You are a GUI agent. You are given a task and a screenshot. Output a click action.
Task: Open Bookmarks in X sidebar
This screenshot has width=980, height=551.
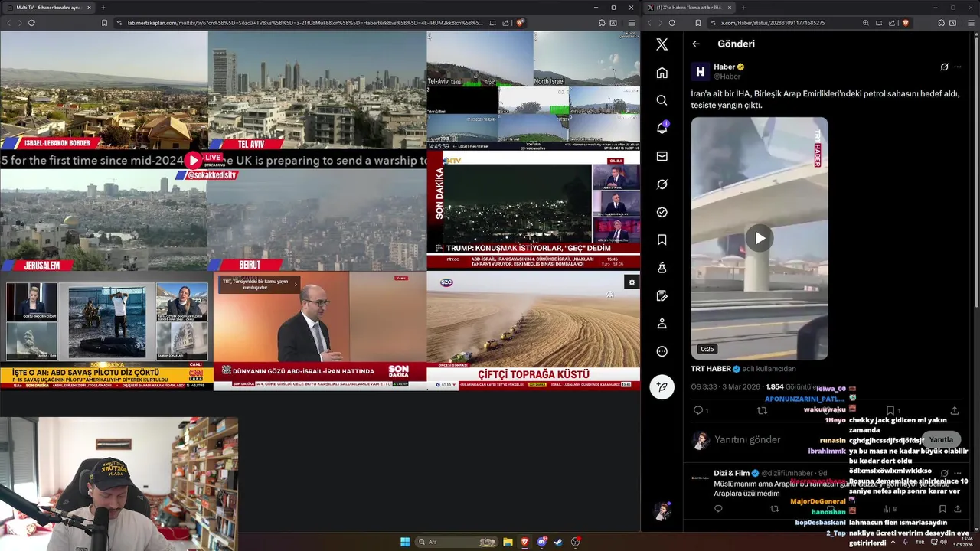pyautogui.click(x=662, y=240)
